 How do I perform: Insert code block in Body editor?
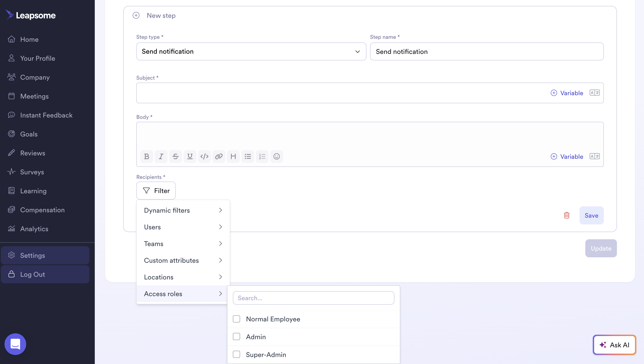point(204,157)
